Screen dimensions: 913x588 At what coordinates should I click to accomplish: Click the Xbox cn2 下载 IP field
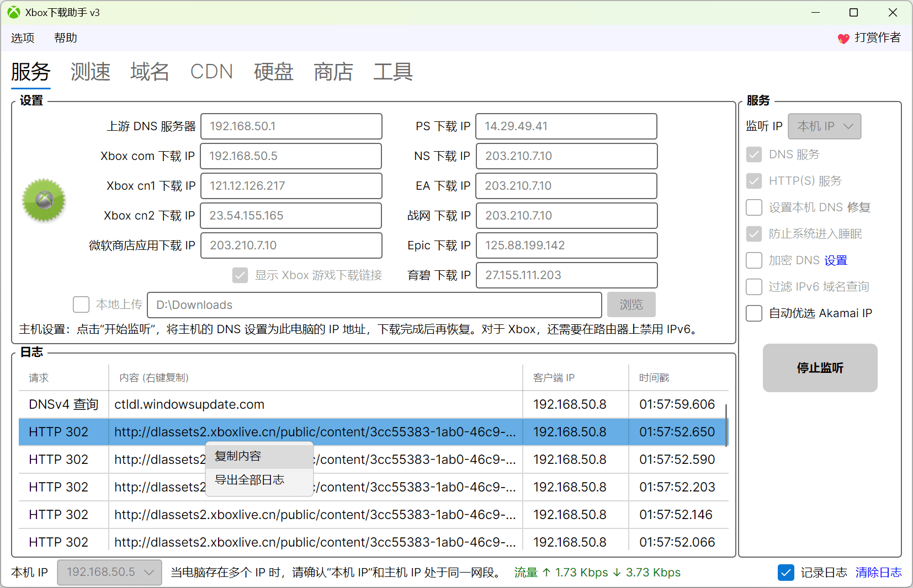click(291, 216)
